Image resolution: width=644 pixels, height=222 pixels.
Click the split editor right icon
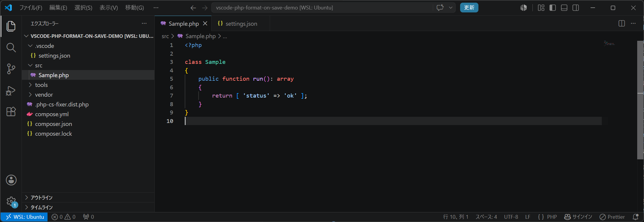[x=622, y=23]
